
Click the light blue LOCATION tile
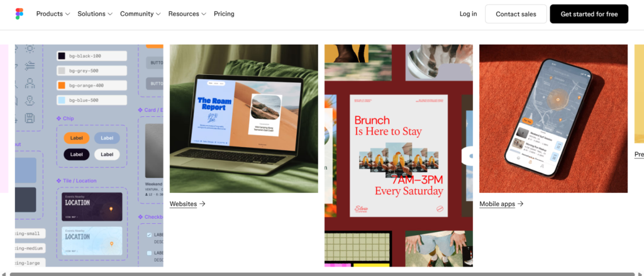tap(92, 241)
